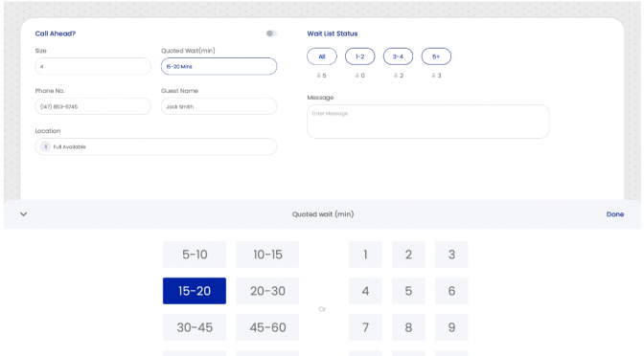The width and height of the screenshot is (644, 356).
Task: Open the Location dropdown showing Full Available
Action: pyautogui.click(x=155, y=146)
